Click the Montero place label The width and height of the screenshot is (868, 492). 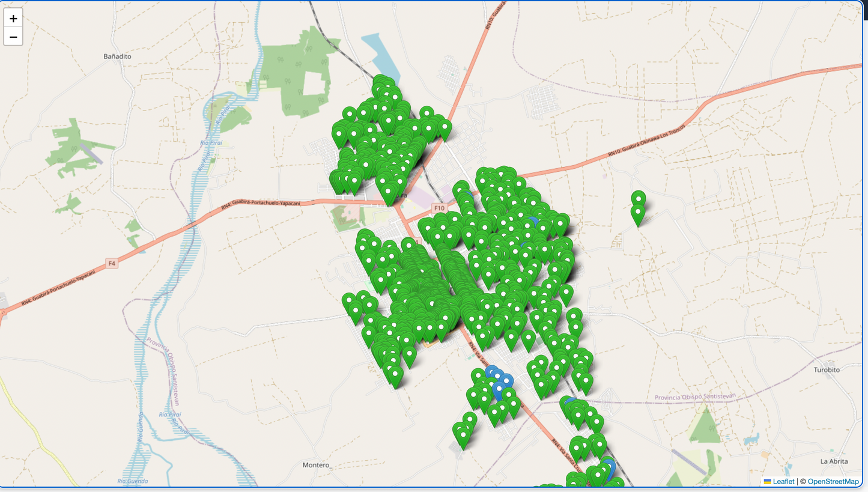[x=317, y=465]
